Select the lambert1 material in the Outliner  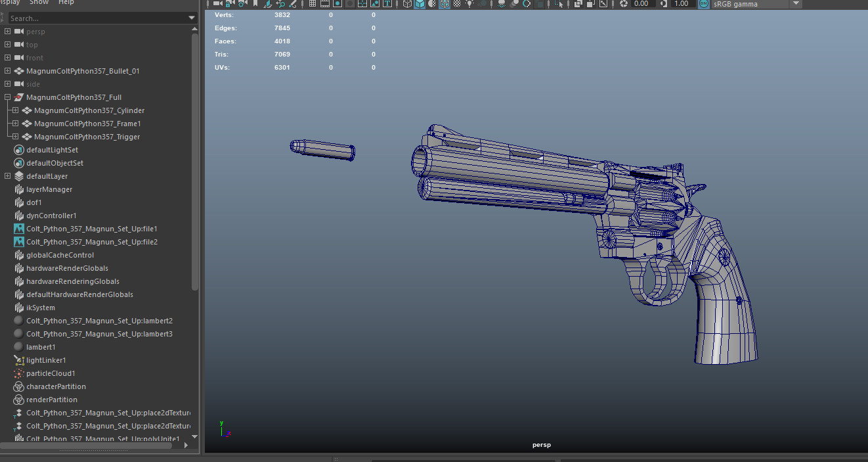click(x=39, y=346)
